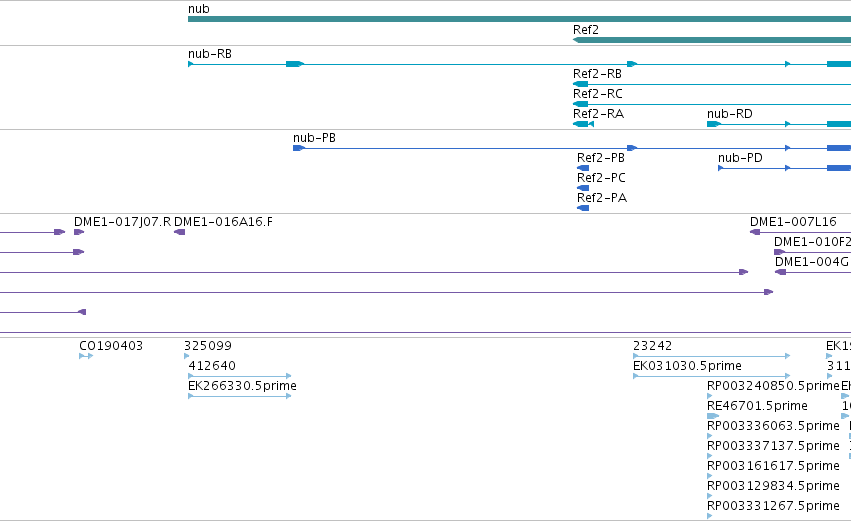Select the Ref2 gene bar
The height and width of the screenshot is (521, 851).
point(712,40)
